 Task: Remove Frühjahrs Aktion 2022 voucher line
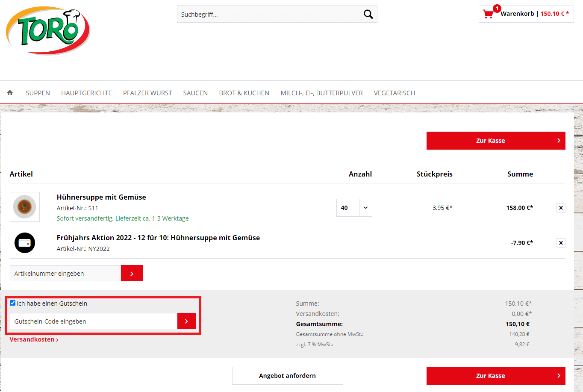561,243
